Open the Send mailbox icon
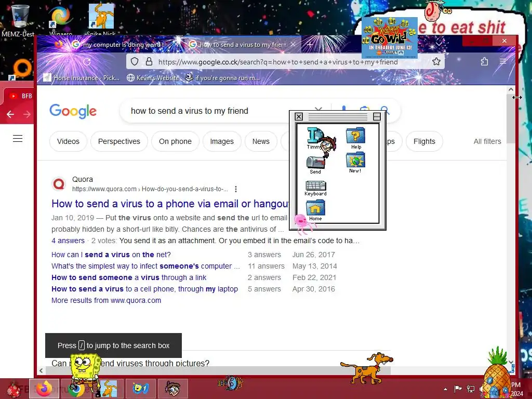Image resolution: width=532 pixels, height=399 pixels. 315,165
